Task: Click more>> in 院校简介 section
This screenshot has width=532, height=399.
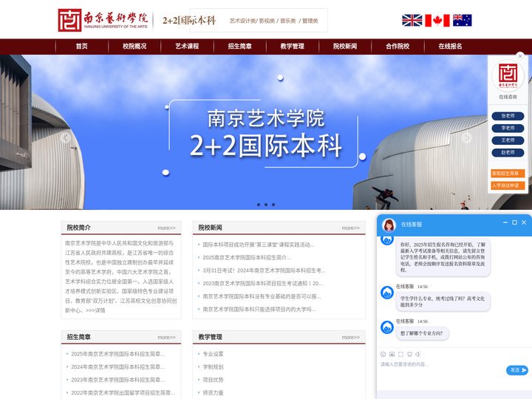Action: tap(166, 228)
